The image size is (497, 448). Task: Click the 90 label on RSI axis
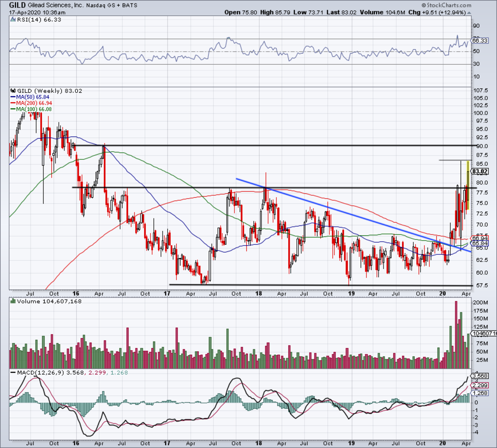(477, 26)
